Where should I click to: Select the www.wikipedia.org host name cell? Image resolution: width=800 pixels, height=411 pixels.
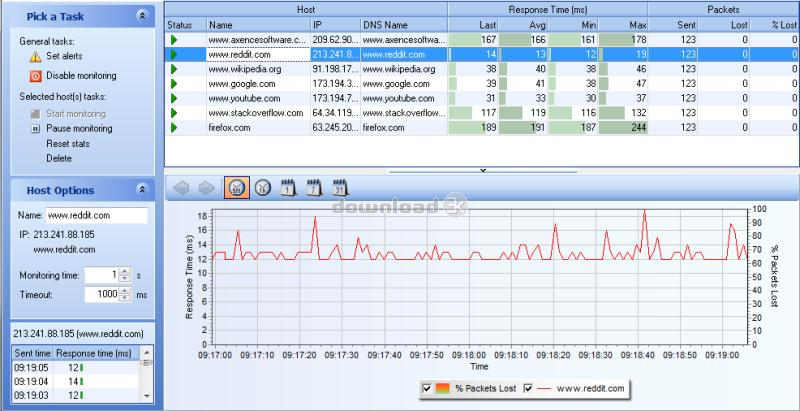pos(258,69)
